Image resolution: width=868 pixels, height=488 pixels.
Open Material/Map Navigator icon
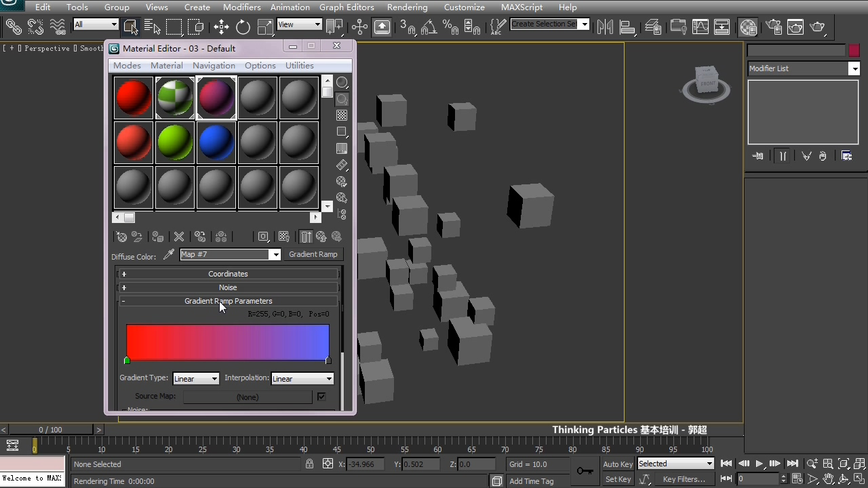coord(342,214)
